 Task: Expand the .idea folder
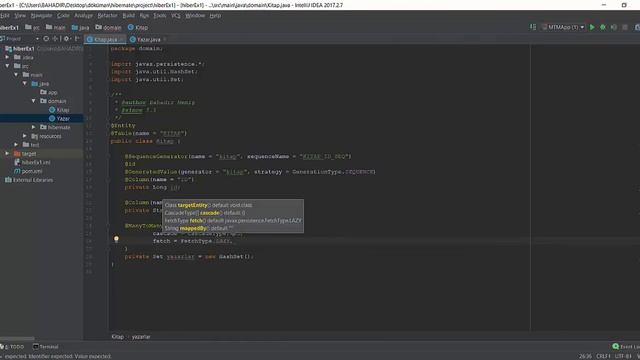7,57
